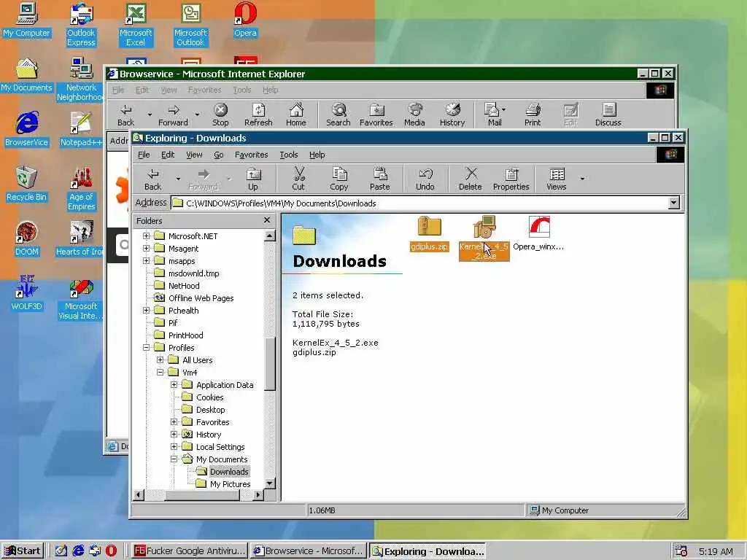Click the Internet Explorer Back button
The height and width of the screenshot is (560, 747).
pyautogui.click(x=125, y=114)
